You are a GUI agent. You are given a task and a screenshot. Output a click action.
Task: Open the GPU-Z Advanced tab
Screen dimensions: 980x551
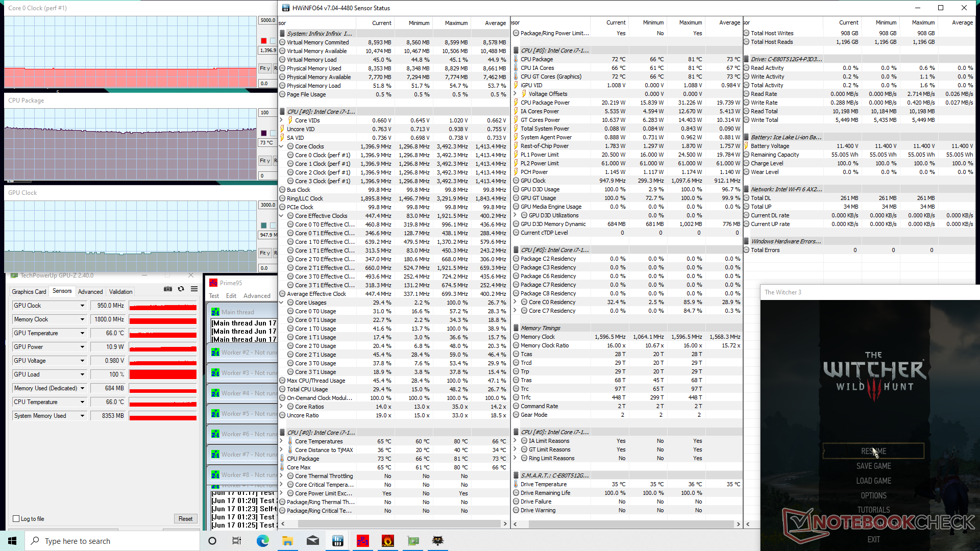click(90, 292)
